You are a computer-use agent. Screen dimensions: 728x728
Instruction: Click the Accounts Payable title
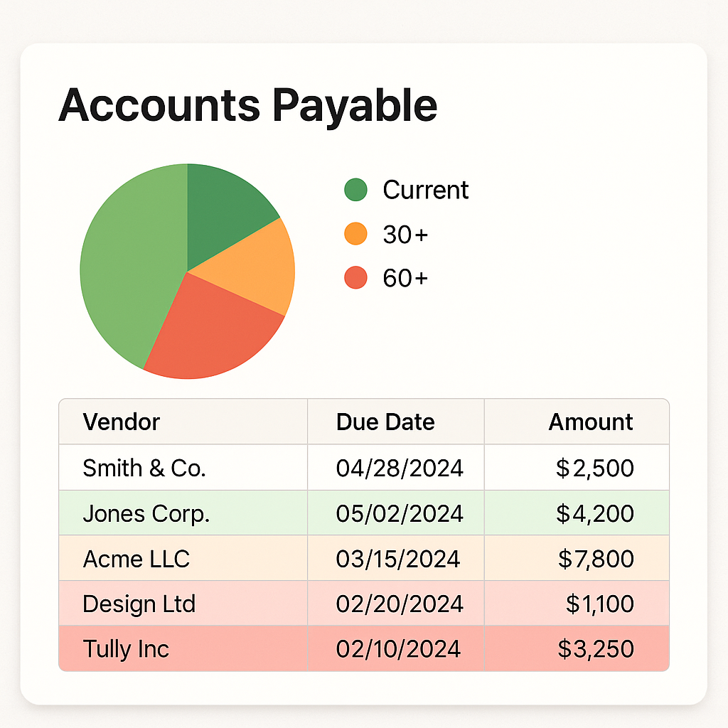pyautogui.click(x=247, y=106)
